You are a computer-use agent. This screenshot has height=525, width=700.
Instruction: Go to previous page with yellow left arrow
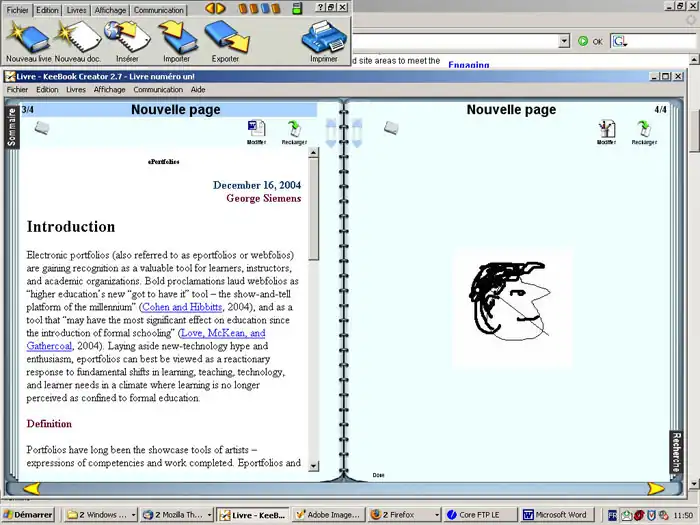(31, 488)
